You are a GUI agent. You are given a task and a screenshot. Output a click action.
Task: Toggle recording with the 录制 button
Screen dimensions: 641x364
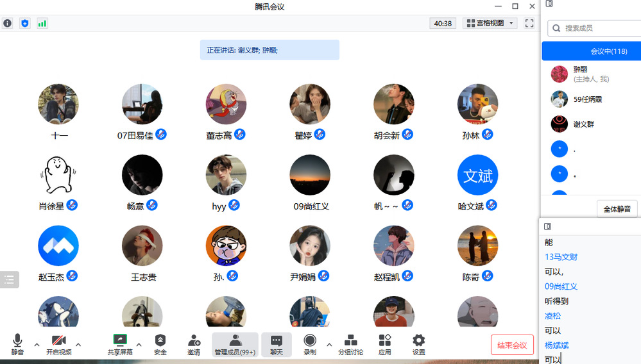point(310,345)
